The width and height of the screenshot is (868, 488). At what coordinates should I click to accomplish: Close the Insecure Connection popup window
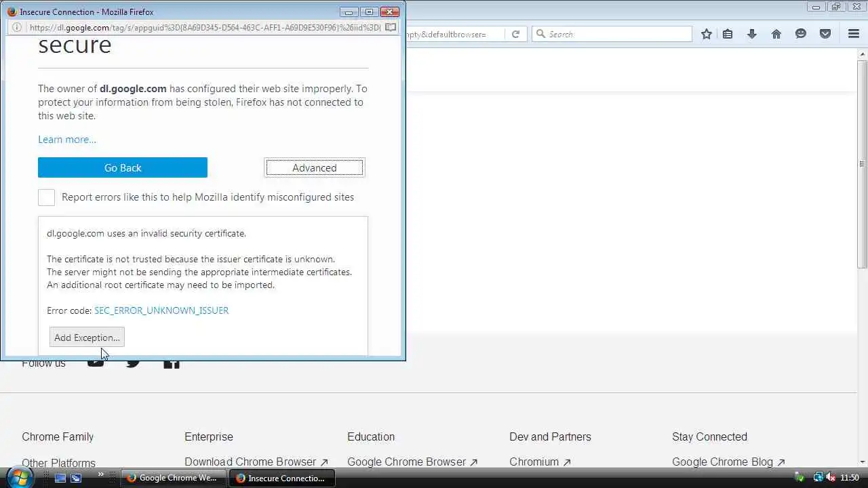pos(390,12)
